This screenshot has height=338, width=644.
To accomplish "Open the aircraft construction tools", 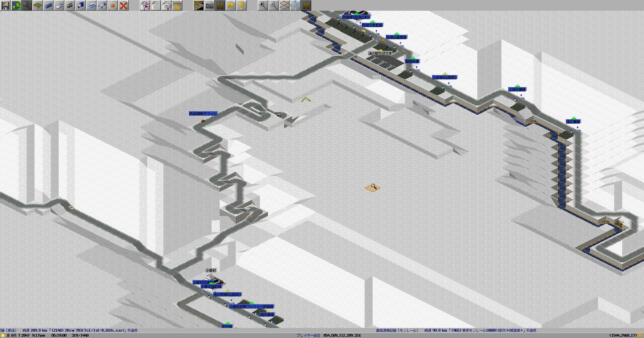I will [x=102, y=5].
